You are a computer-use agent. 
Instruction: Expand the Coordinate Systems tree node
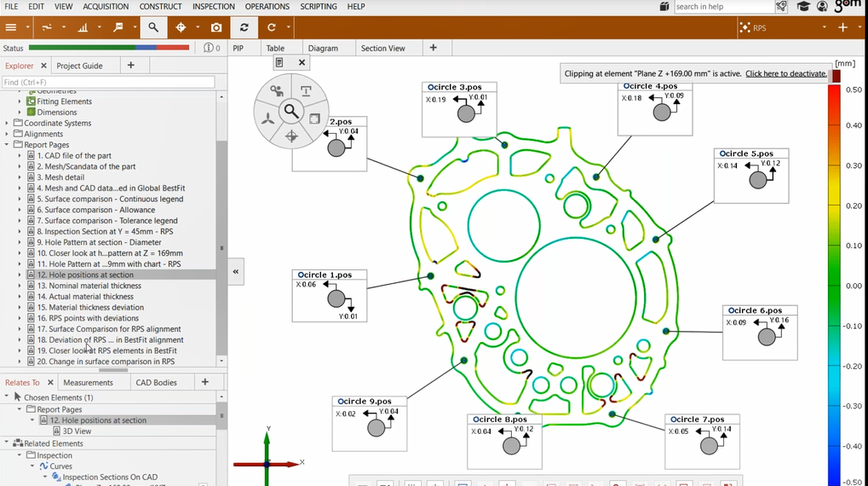click(8, 123)
